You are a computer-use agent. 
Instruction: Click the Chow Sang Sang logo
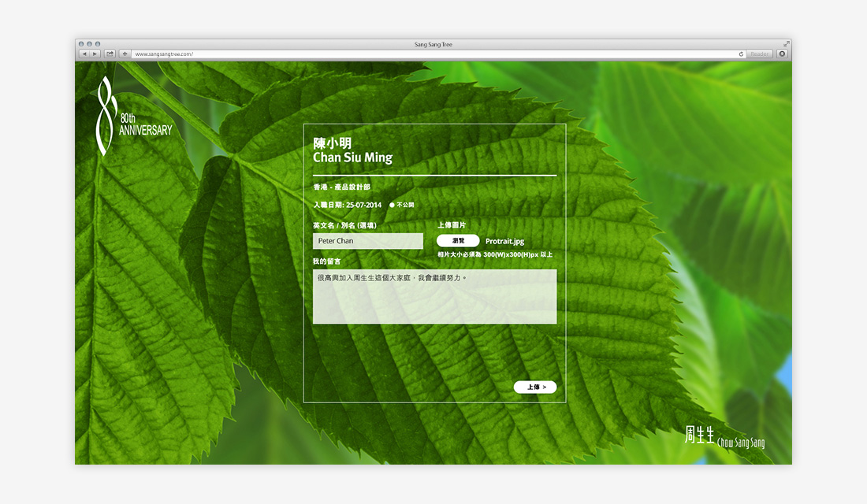pyautogui.click(x=724, y=436)
